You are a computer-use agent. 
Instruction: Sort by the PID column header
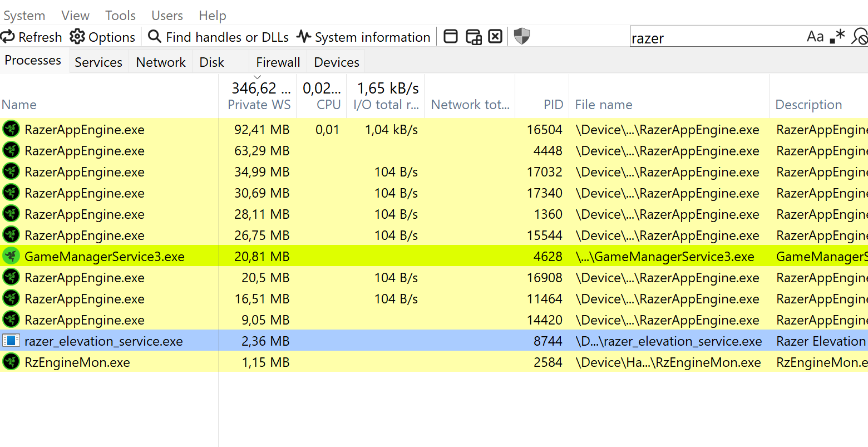point(542,96)
